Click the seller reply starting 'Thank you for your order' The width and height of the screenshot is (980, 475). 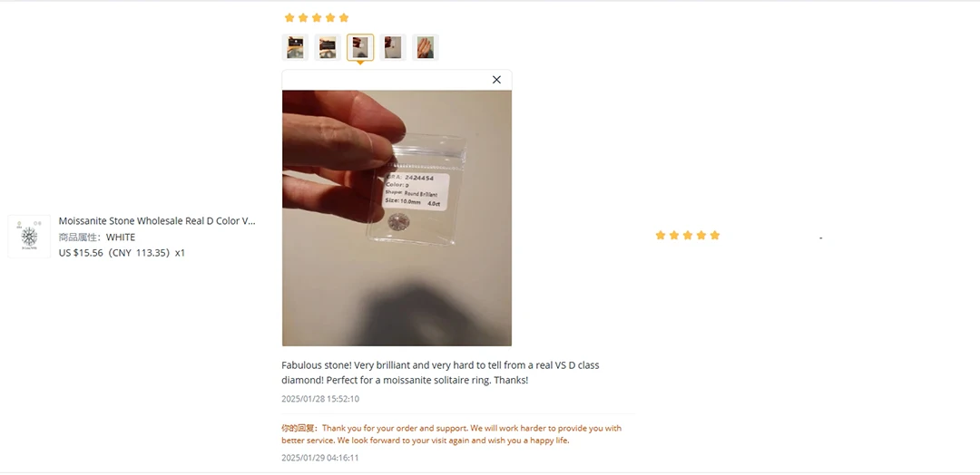pos(472,434)
